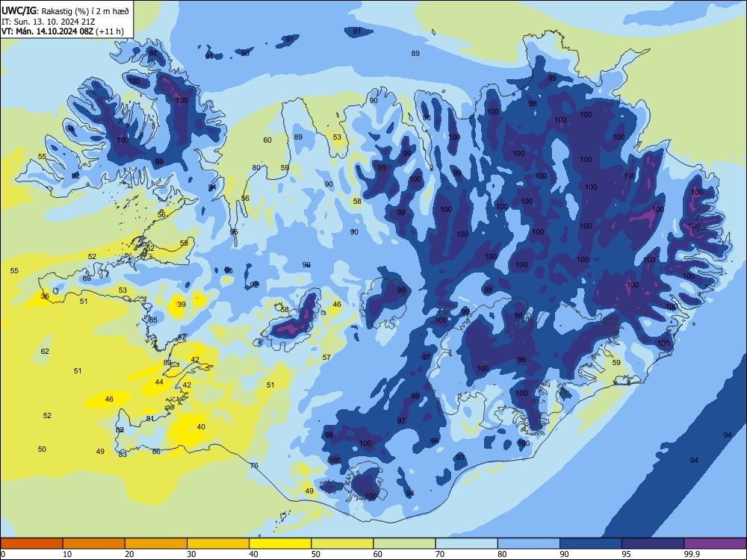
Task: Click the '76' humidity value near the coastline
Action: (254, 466)
